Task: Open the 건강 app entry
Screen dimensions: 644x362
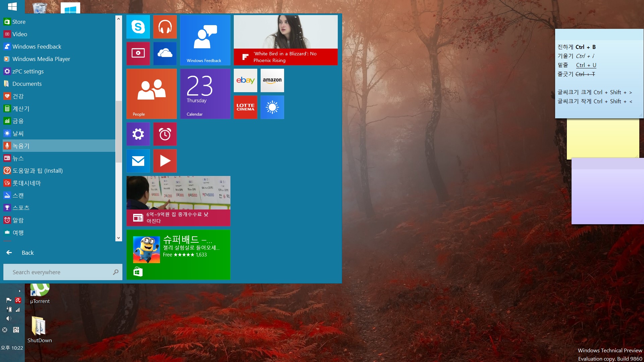Action: (x=59, y=96)
